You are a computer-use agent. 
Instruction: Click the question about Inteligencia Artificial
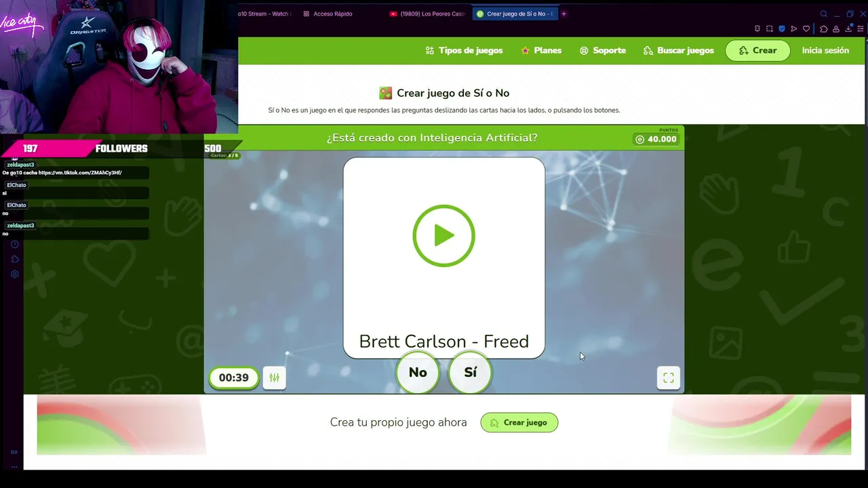432,138
